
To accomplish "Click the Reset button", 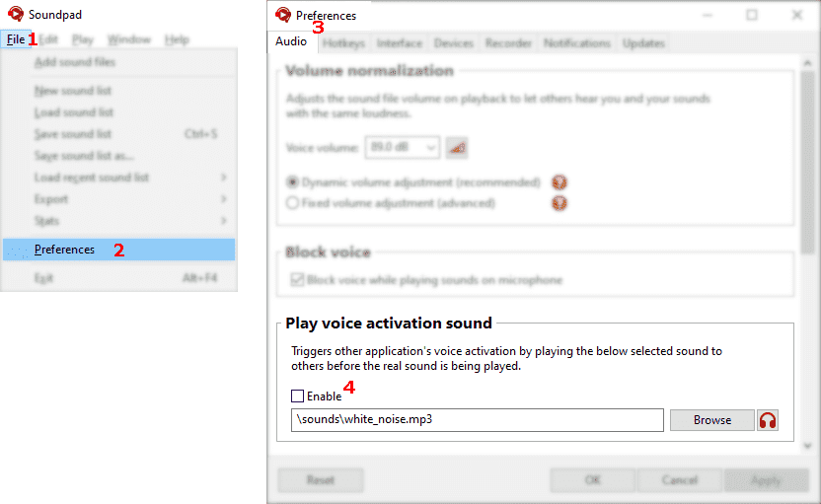I will click(321, 480).
